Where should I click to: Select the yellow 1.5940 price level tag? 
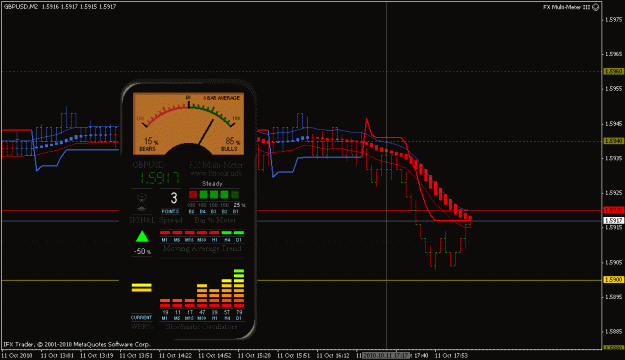click(613, 141)
